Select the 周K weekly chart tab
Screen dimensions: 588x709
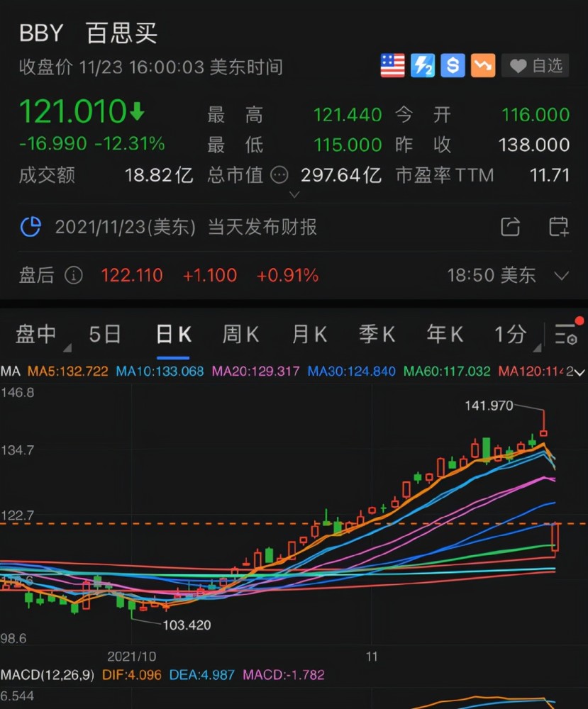click(240, 335)
